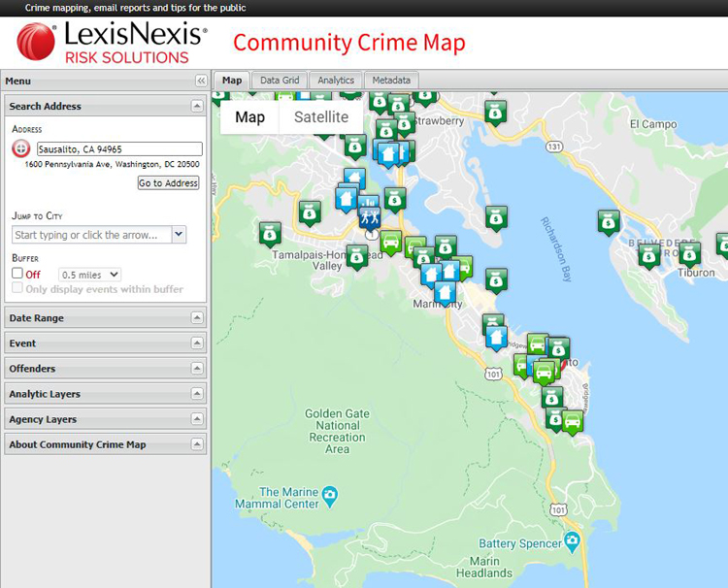Click the burglary house marker above Marin City
The width and height of the screenshot is (728, 588).
pyautogui.click(x=445, y=292)
